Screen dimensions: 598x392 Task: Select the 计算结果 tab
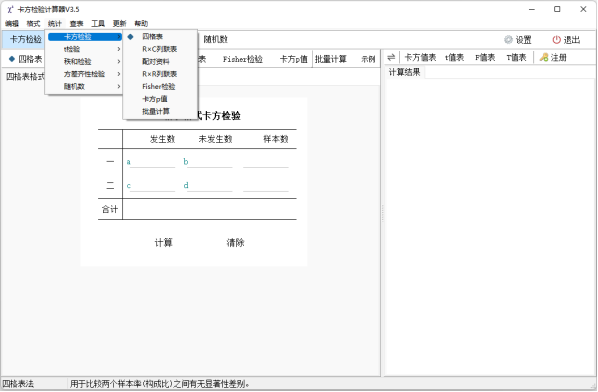(x=404, y=72)
